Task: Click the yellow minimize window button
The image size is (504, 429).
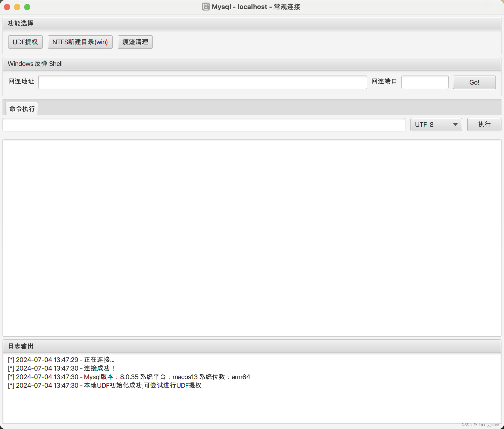Action: (x=17, y=7)
